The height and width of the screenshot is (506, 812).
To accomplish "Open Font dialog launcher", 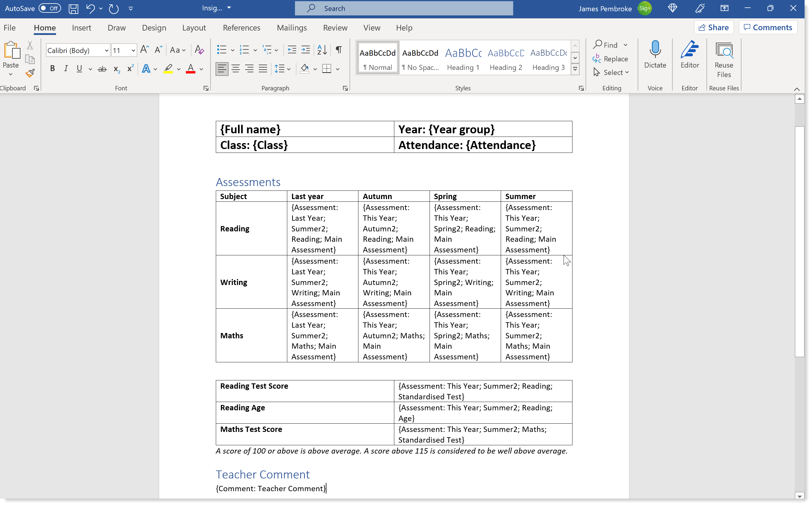I will (x=206, y=88).
